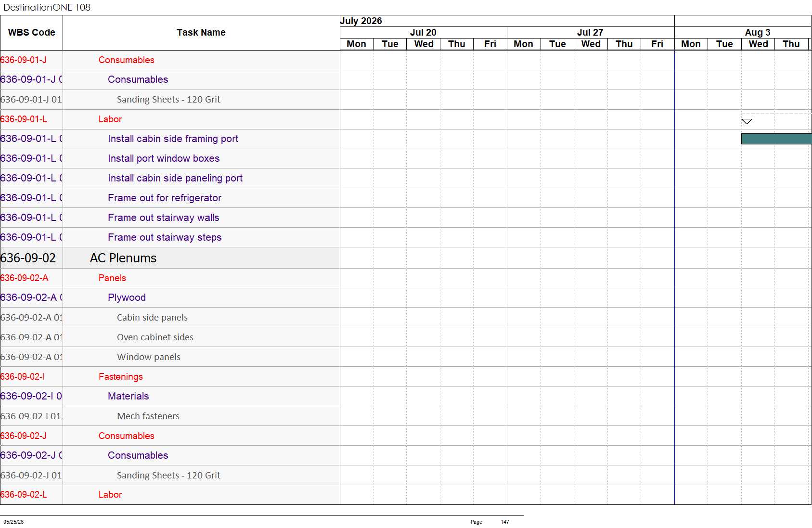Click the 'Frame out for refrigerator' task
The width and height of the screenshot is (812, 528).
(x=165, y=198)
